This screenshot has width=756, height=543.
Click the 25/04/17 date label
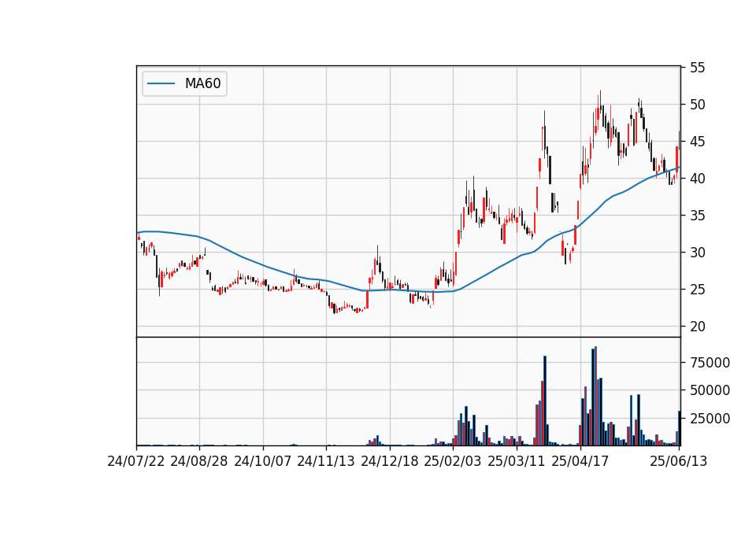[580, 461]
